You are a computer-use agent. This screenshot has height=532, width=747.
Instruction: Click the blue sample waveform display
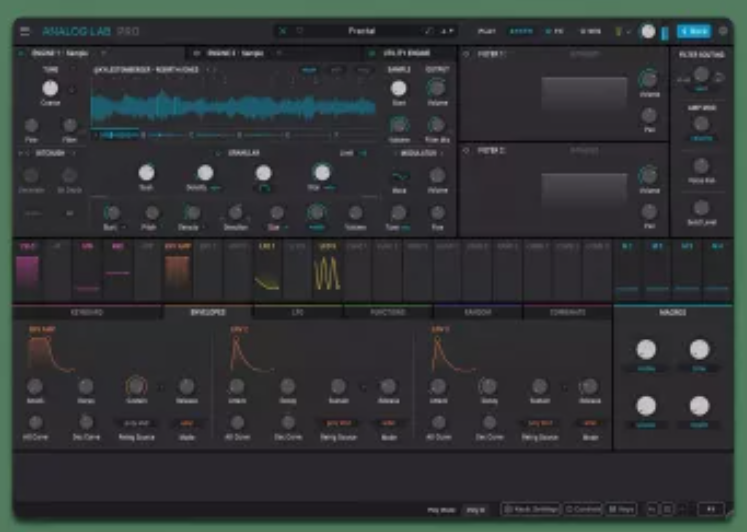point(233,107)
